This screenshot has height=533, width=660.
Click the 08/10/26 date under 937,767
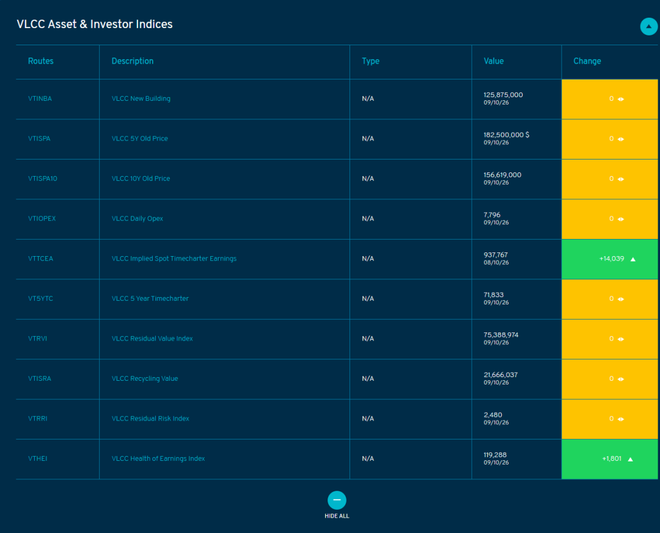(496, 263)
